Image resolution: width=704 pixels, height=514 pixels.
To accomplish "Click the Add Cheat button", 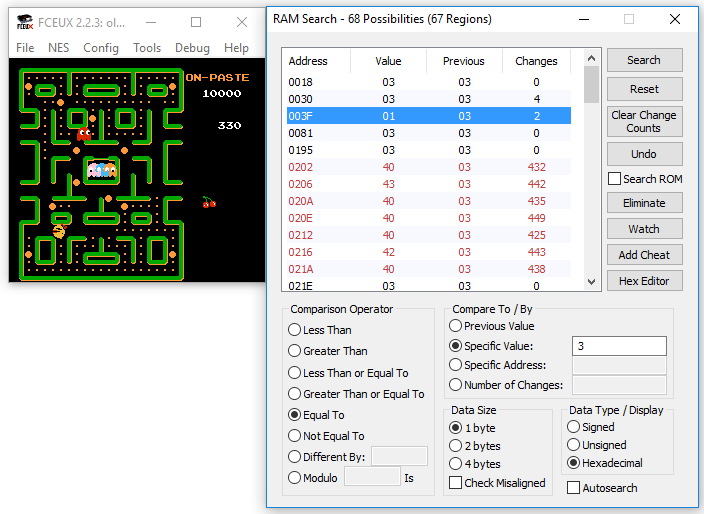I will pyautogui.click(x=644, y=255).
